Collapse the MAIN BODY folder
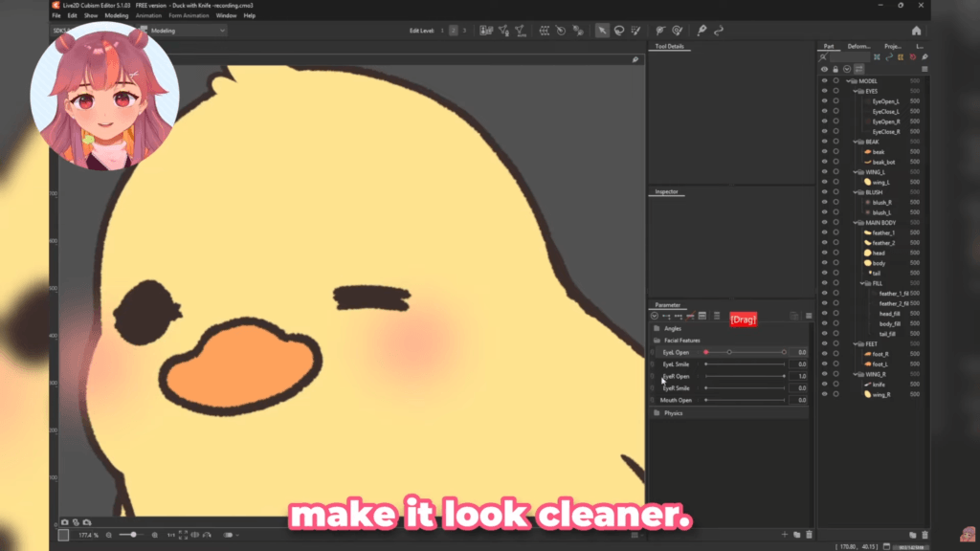980x551 pixels. pos(855,222)
